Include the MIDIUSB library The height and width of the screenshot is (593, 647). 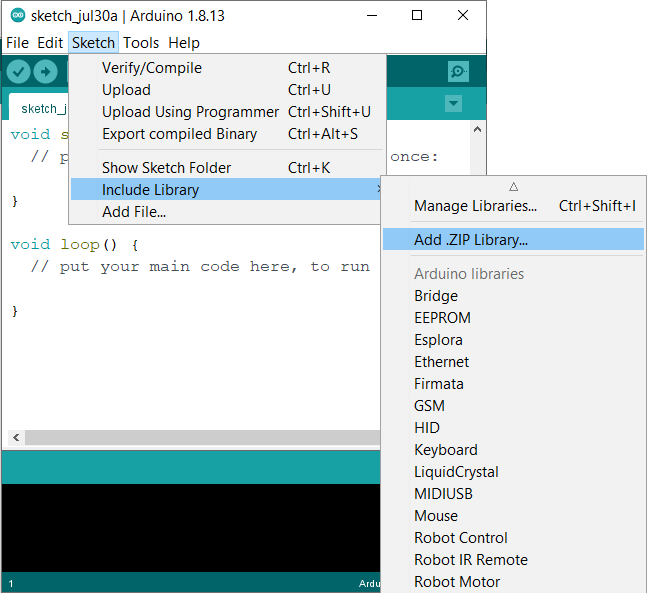coord(513,494)
